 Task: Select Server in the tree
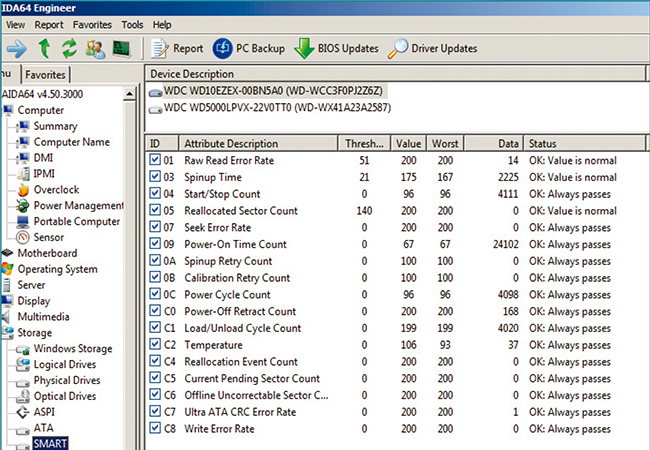click(x=31, y=285)
